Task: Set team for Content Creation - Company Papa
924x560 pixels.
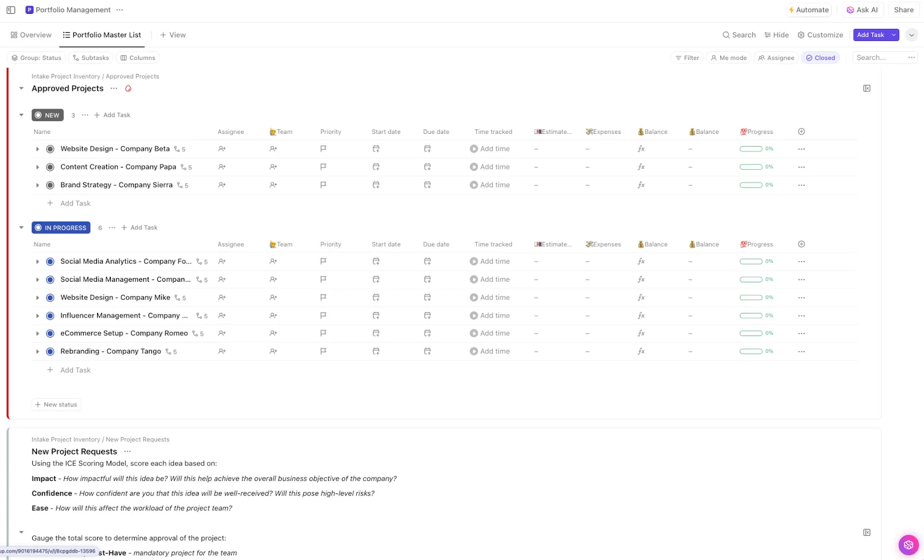Action: pos(273,167)
